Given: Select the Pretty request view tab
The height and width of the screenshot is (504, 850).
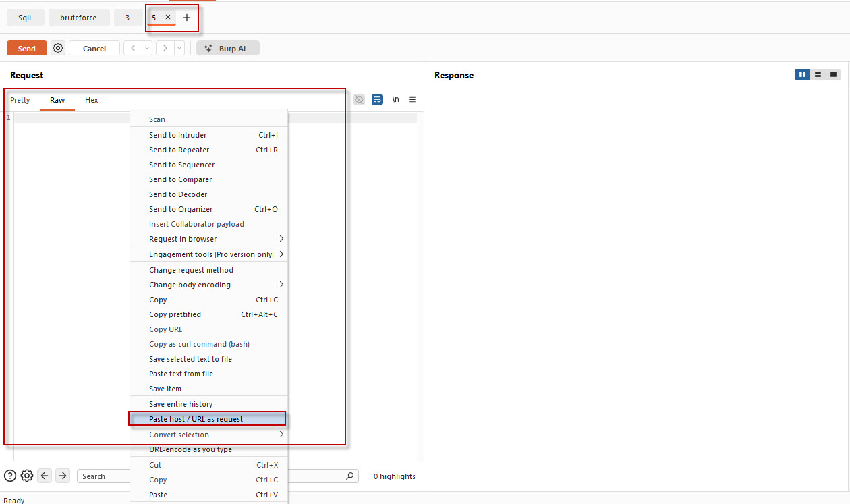Looking at the screenshot, I should (x=20, y=100).
